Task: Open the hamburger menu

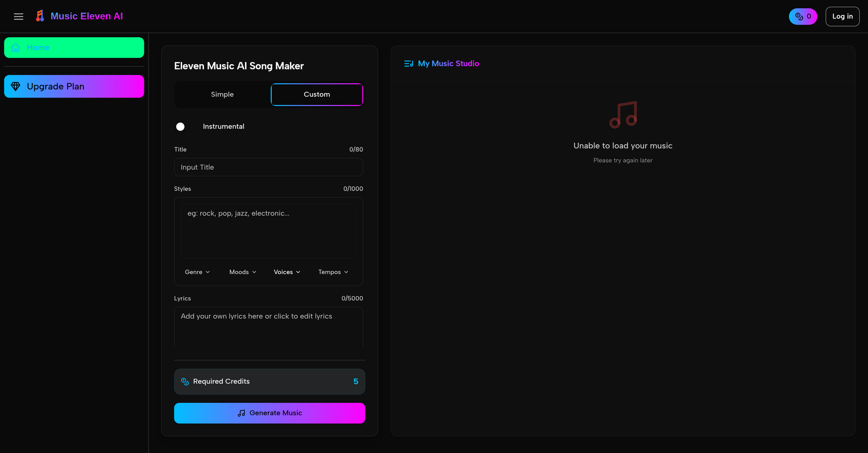Action: 18,16
